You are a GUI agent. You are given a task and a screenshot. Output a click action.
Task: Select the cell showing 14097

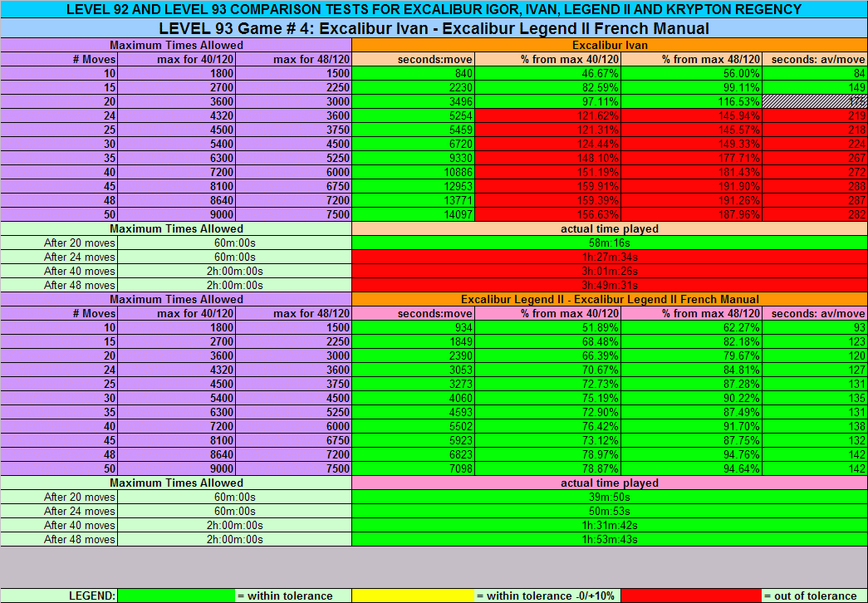click(413, 214)
